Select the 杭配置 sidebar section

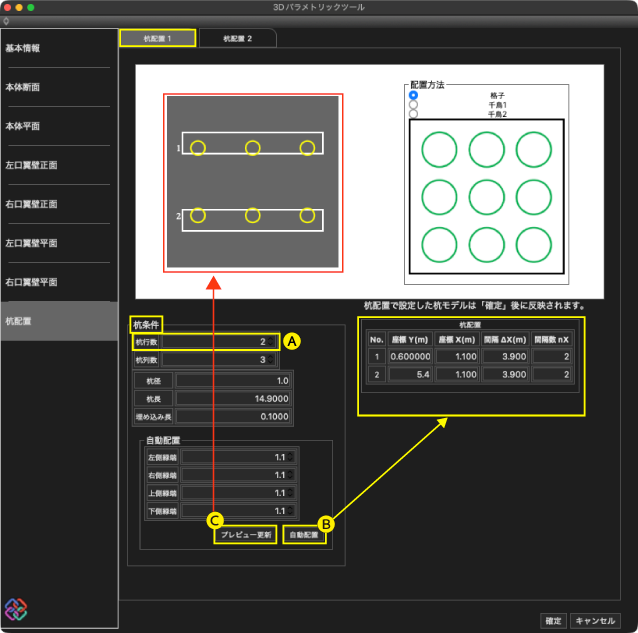click(59, 321)
